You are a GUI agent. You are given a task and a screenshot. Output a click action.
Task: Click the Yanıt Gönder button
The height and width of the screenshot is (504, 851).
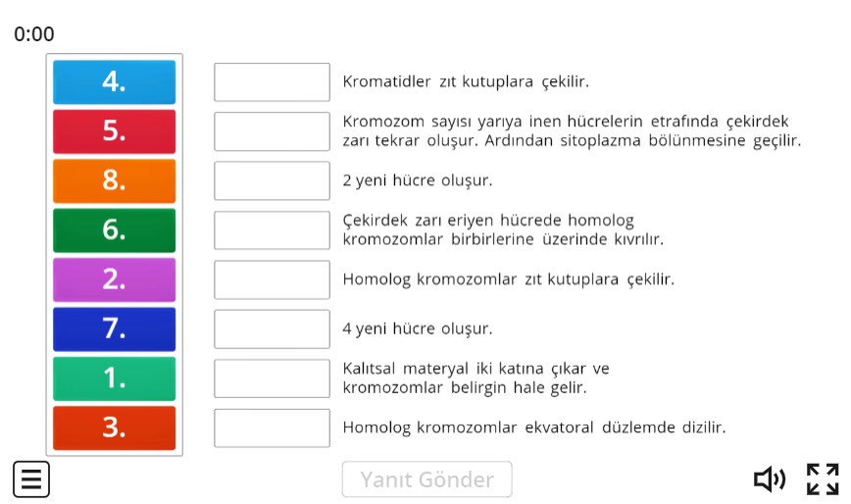click(x=426, y=479)
